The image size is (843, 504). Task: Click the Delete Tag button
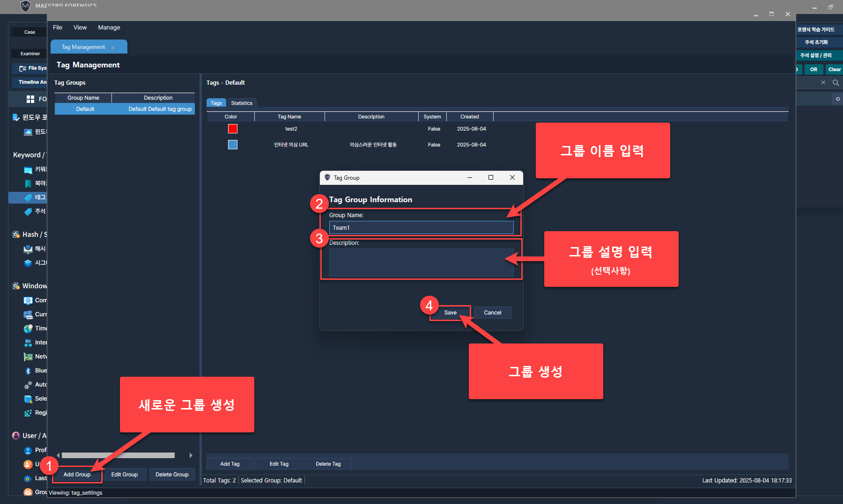[328, 464]
